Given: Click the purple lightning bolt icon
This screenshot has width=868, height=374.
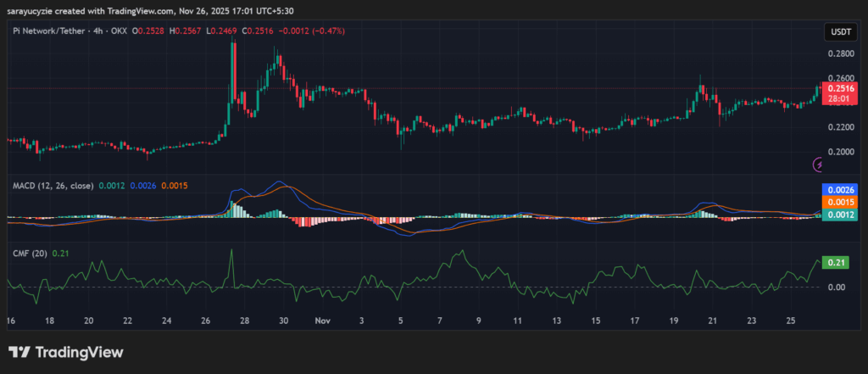Looking at the screenshot, I should (x=819, y=164).
